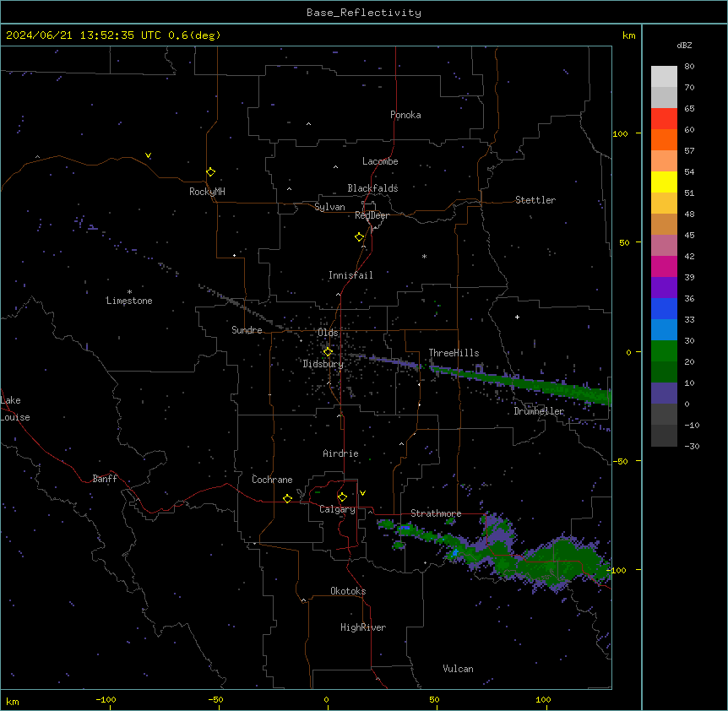728x711 pixels.
Task: Click the ThreeHills town label
Action: 454,353
